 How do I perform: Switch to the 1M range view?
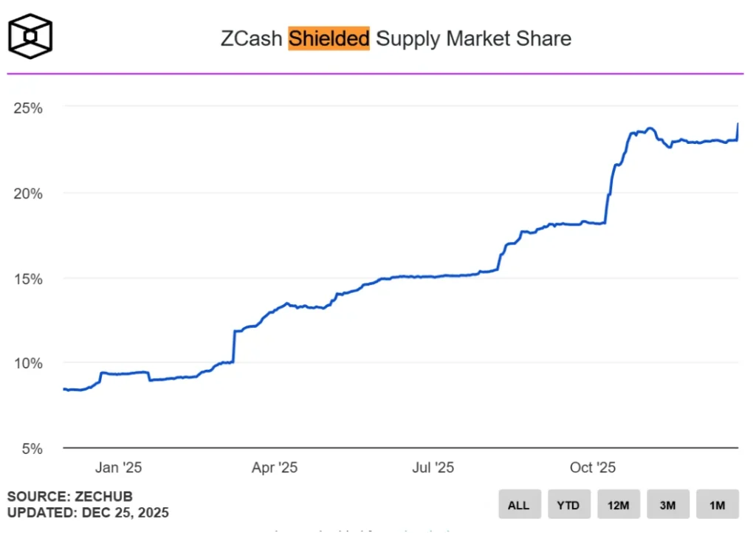point(717,504)
